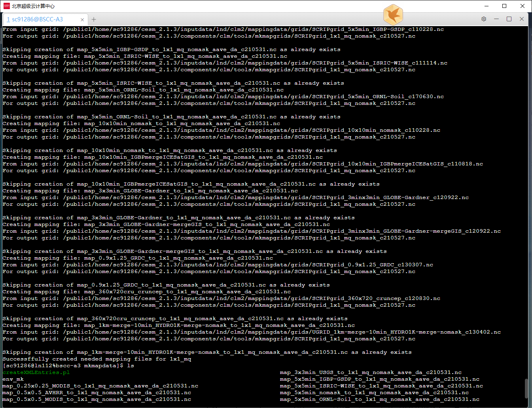Click the env_mk entry in listing
This screenshot has height=408, width=532.
click(13, 379)
